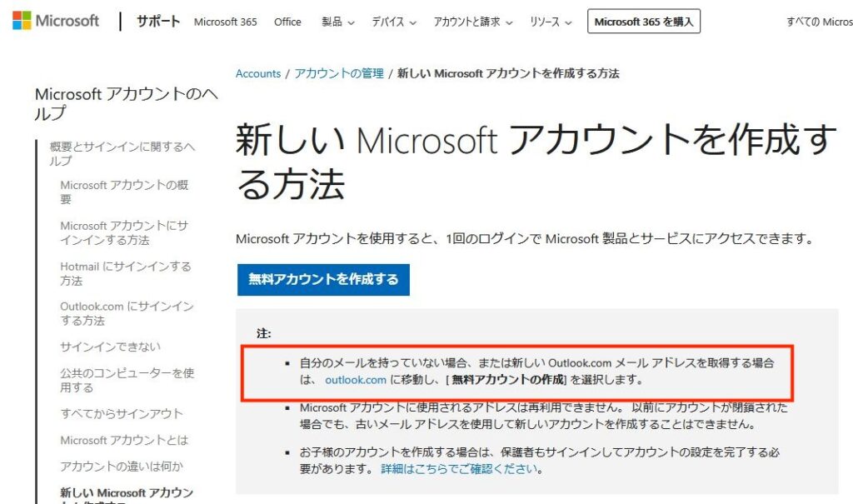Follow the アカウントの管理 breadcrumb link
This screenshot has height=504, width=853.
[x=339, y=73]
